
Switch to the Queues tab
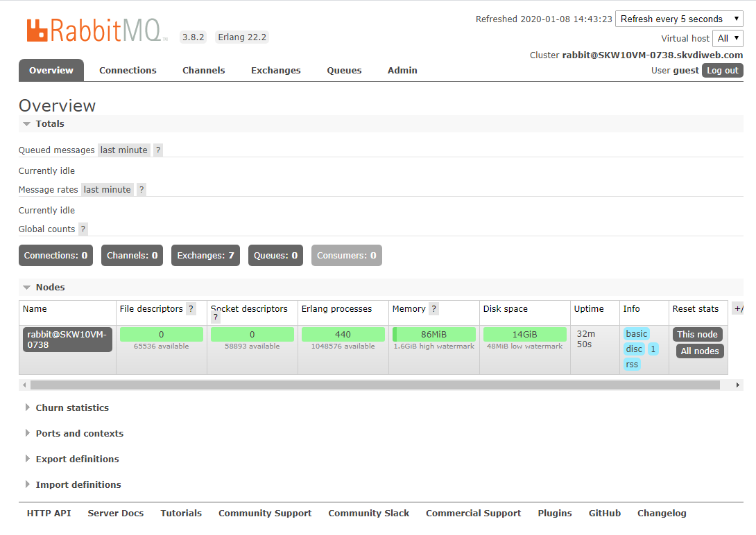point(344,70)
